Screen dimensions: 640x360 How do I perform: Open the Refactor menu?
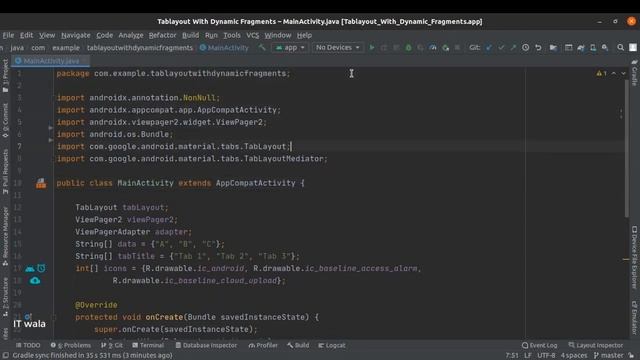click(162, 36)
